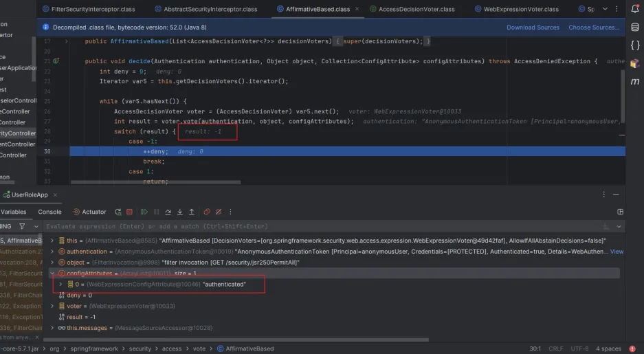Expand the 'authentication' variable node
The width and height of the screenshot is (644, 354).
click(53, 252)
